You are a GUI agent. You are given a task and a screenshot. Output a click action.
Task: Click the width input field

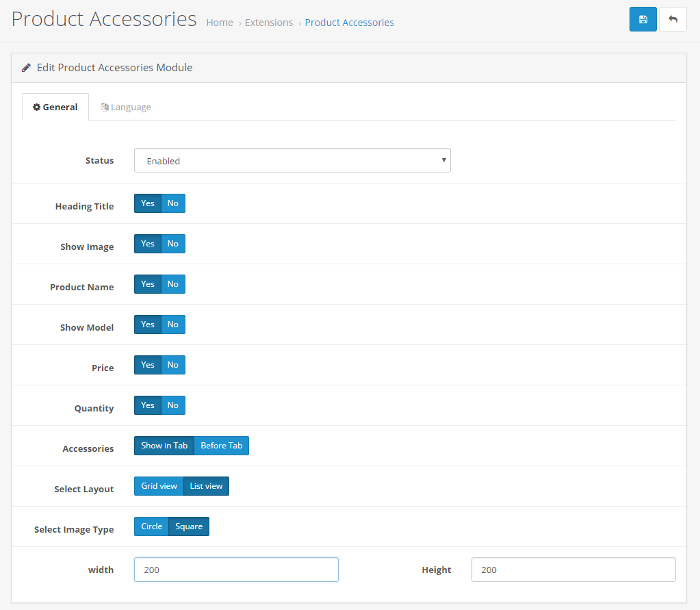tap(236, 570)
